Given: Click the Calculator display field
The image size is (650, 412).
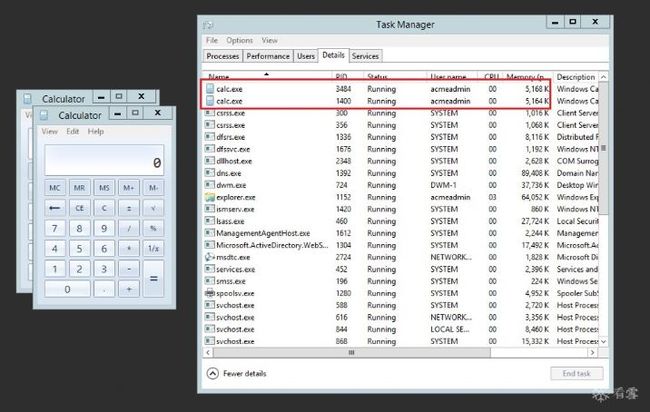Looking at the screenshot, I should click(x=104, y=160).
